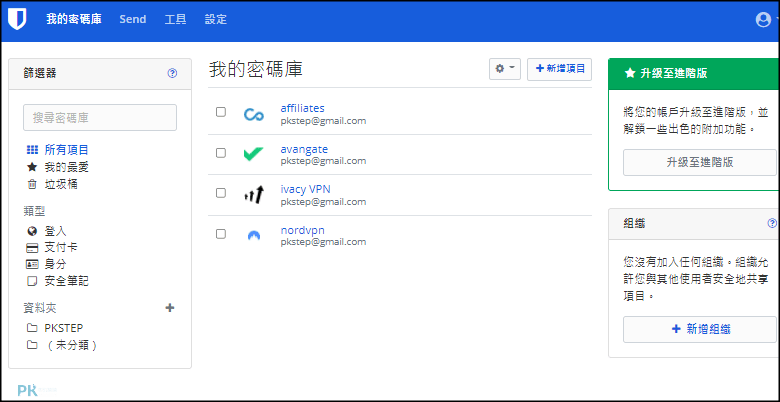Filter by 支付卡 type

coord(61,247)
